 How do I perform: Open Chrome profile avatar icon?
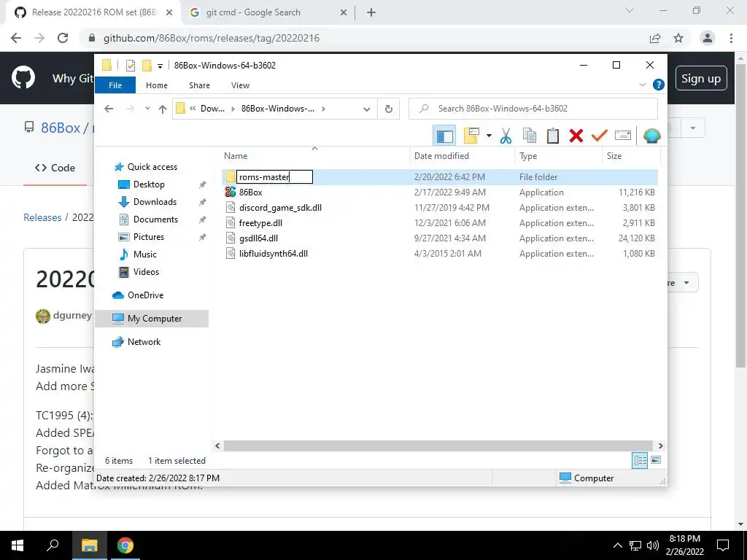[x=708, y=38]
